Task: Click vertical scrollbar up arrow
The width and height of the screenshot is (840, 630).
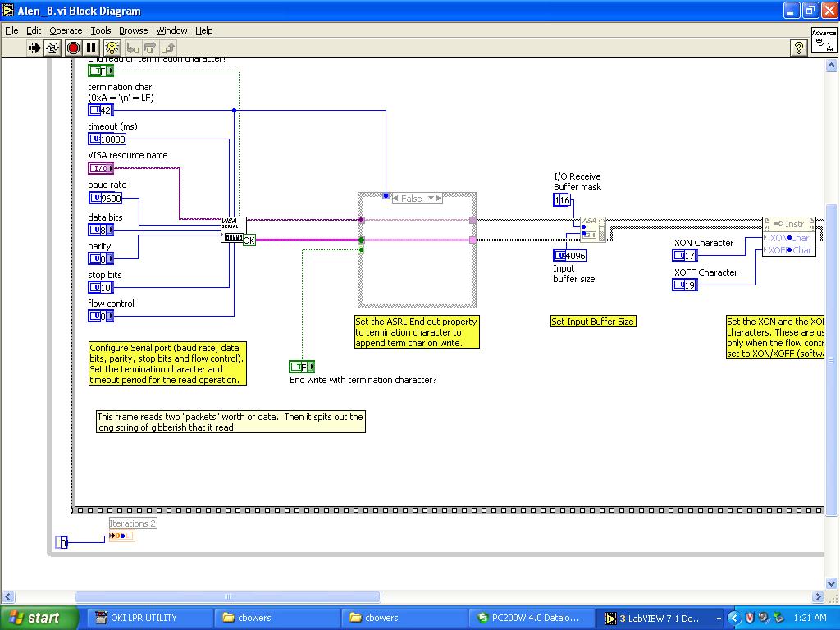Action: point(831,66)
